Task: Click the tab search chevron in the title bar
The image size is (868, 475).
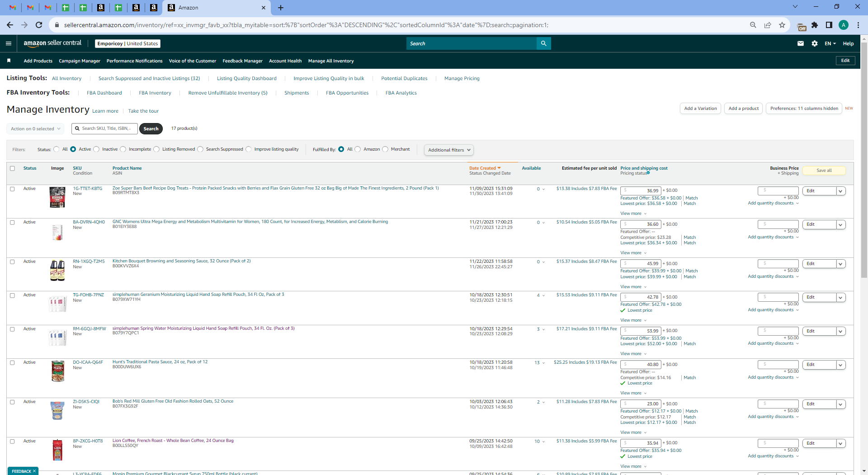Action: (795, 7)
